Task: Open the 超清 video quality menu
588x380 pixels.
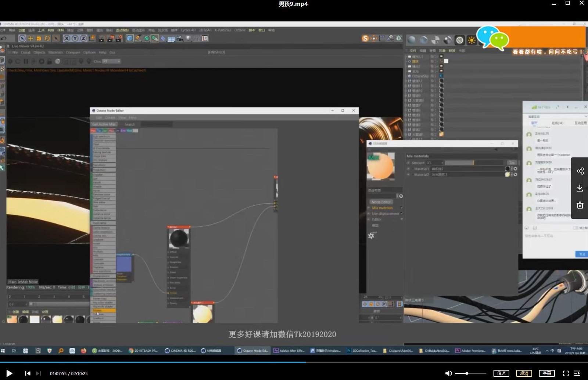Action: (x=524, y=373)
